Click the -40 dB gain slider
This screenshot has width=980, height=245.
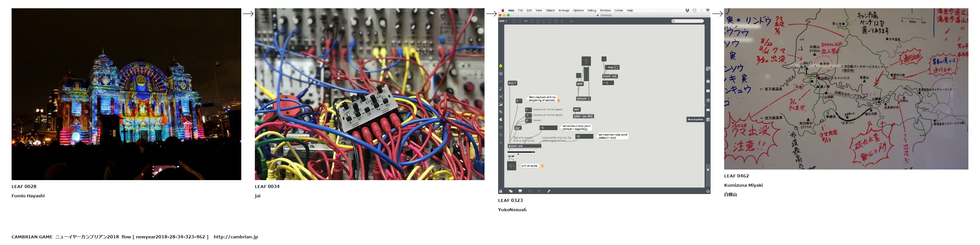tap(521, 152)
